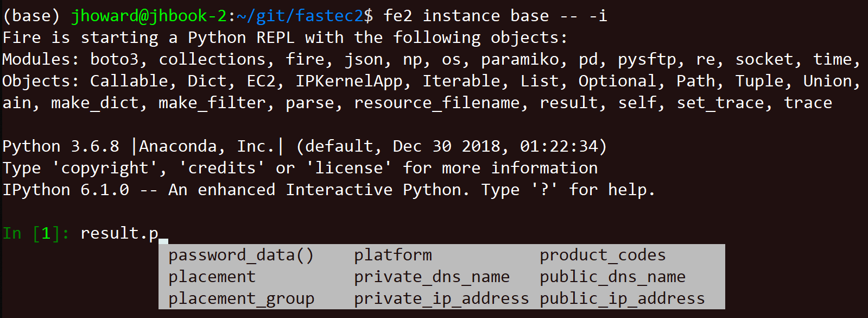
Task: Click the Objects: label in the output
Action: 41,81
